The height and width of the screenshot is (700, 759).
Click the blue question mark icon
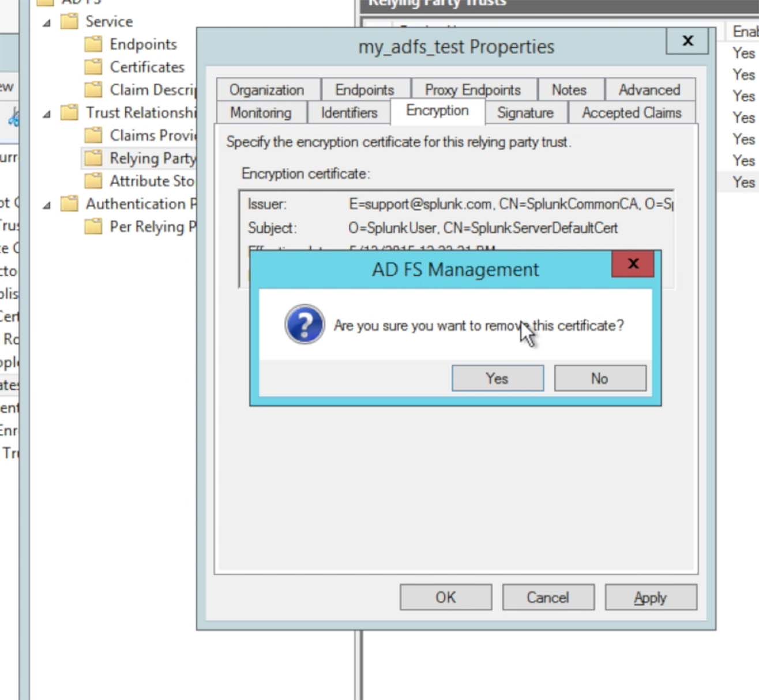pos(305,325)
